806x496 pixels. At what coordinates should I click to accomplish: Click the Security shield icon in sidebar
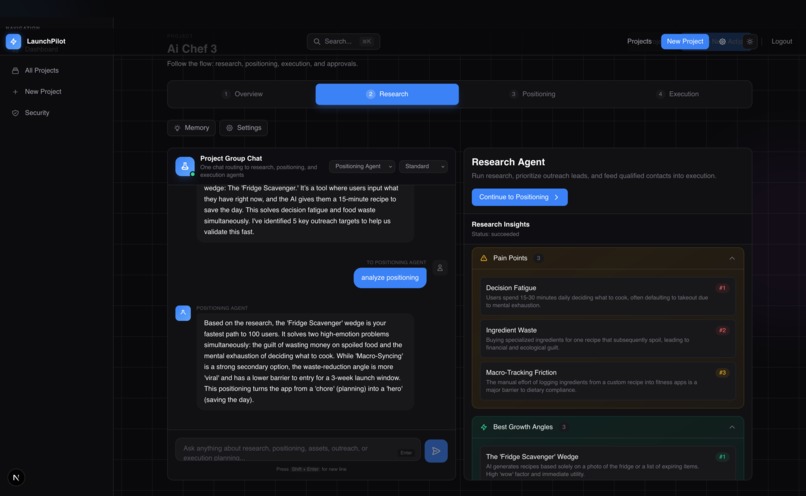15,113
